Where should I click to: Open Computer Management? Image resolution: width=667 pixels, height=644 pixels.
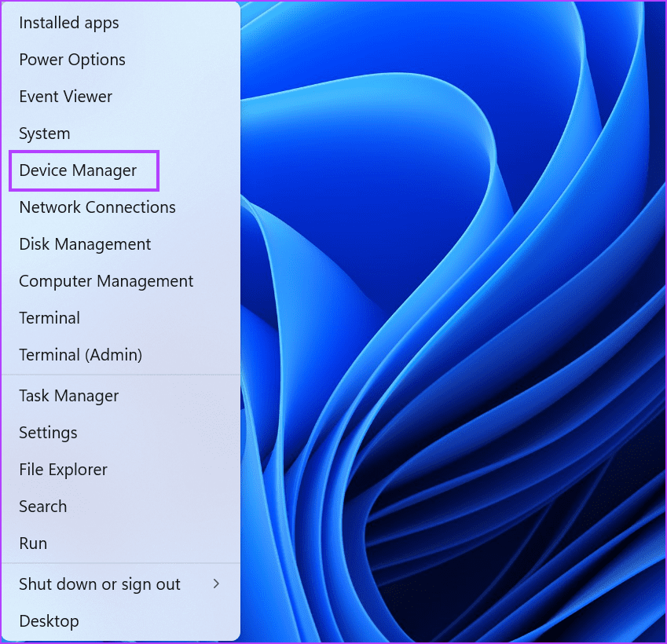pyautogui.click(x=106, y=281)
